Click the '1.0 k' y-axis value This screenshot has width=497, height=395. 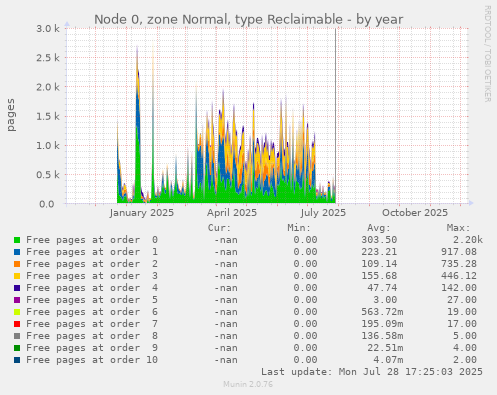(48, 146)
